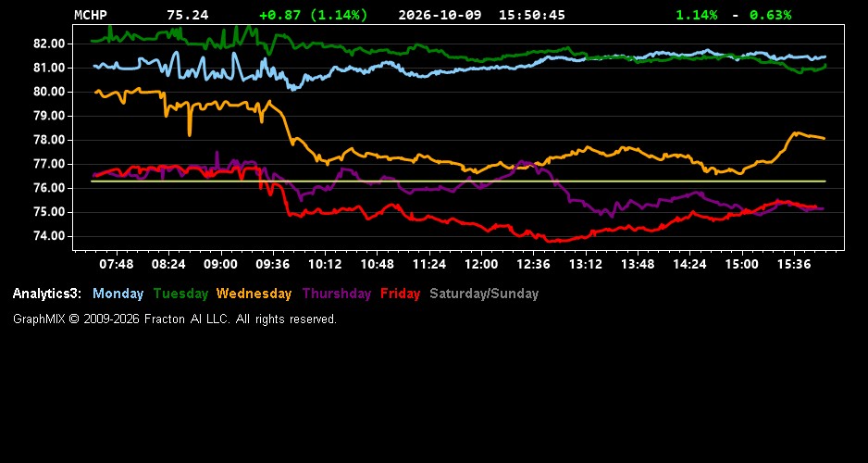This screenshot has height=463, width=868.
Task: Click the 1.14% range high value
Action: click(697, 15)
